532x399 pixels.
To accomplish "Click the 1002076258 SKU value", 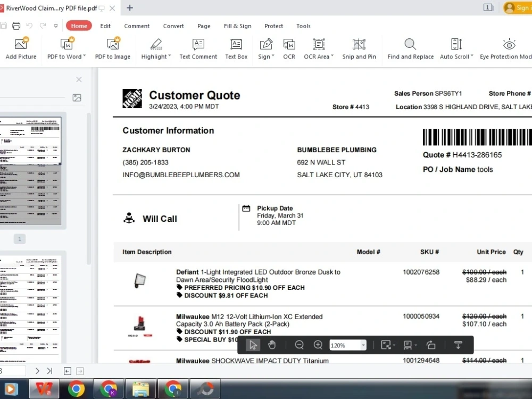I will pyautogui.click(x=421, y=272).
